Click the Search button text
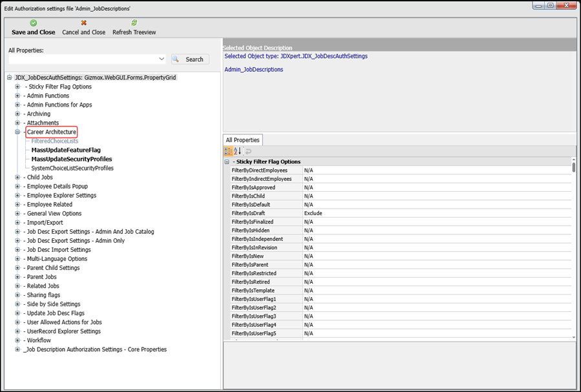Screen dimensions: 581x392 194,59
